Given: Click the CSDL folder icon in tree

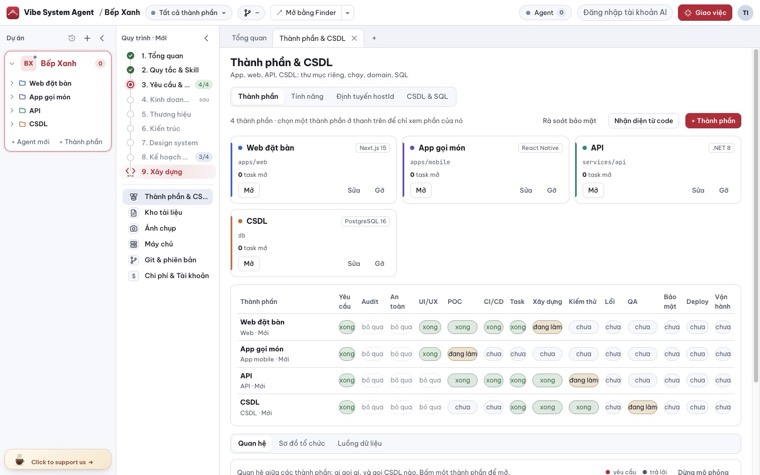Looking at the screenshot, I should tap(22, 124).
